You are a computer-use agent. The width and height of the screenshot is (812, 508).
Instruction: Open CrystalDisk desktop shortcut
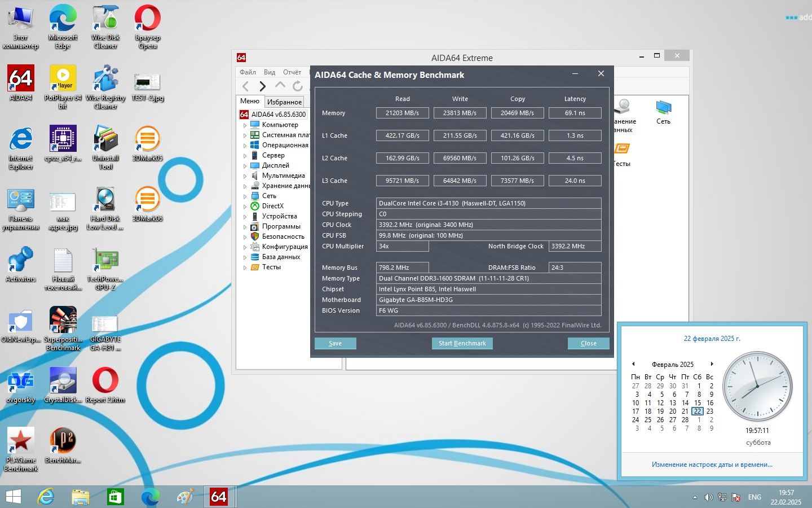click(x=63, y=385)
